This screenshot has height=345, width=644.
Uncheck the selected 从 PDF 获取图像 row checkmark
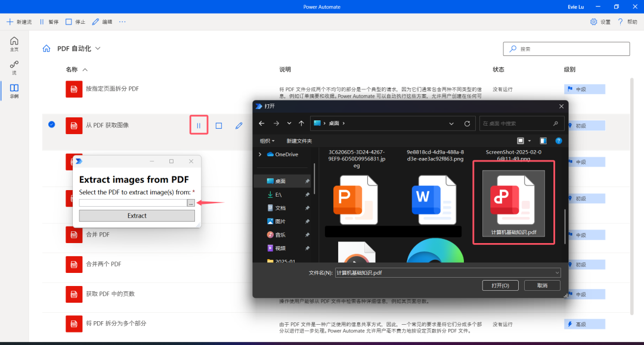click(52, 125)
